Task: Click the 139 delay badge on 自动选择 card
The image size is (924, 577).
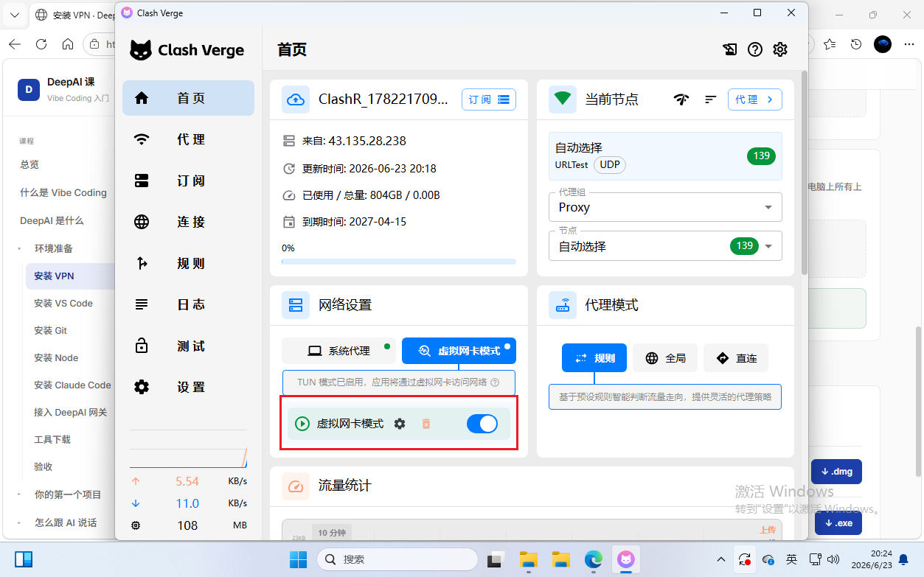Action: pos(762,155)
